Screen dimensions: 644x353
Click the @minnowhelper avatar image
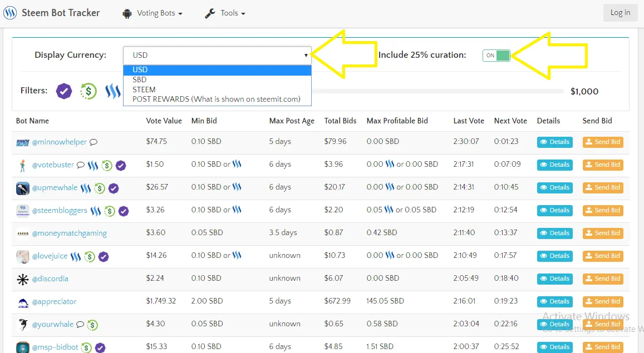coord(23,143)
